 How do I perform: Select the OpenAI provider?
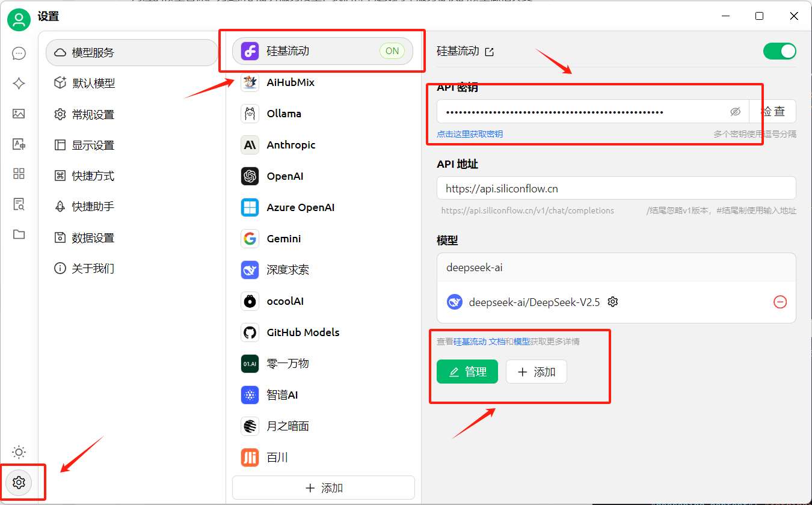[323, 176]
